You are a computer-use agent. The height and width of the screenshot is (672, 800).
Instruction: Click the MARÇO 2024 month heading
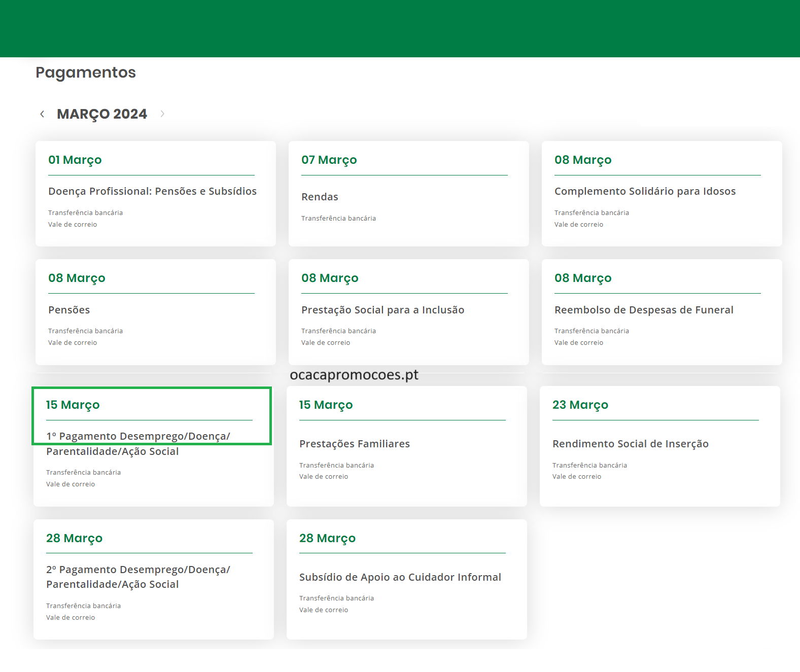tap(102, 114)
